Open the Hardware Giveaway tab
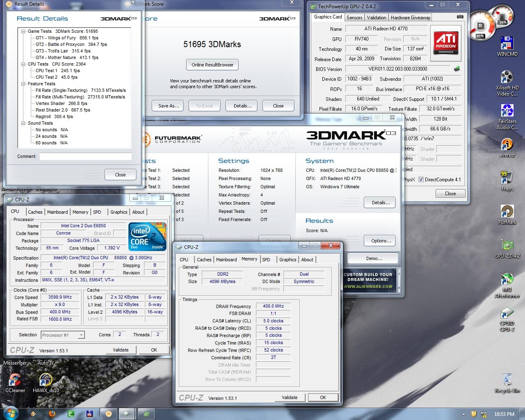The height and width of the screenshot is (420, 525). (x=411, y=17)
